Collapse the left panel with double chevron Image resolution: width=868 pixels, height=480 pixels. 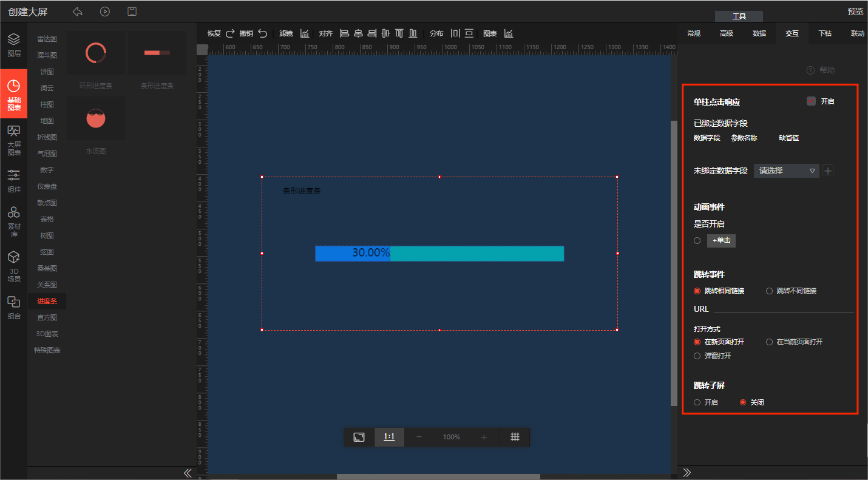(x=188, y=473)
